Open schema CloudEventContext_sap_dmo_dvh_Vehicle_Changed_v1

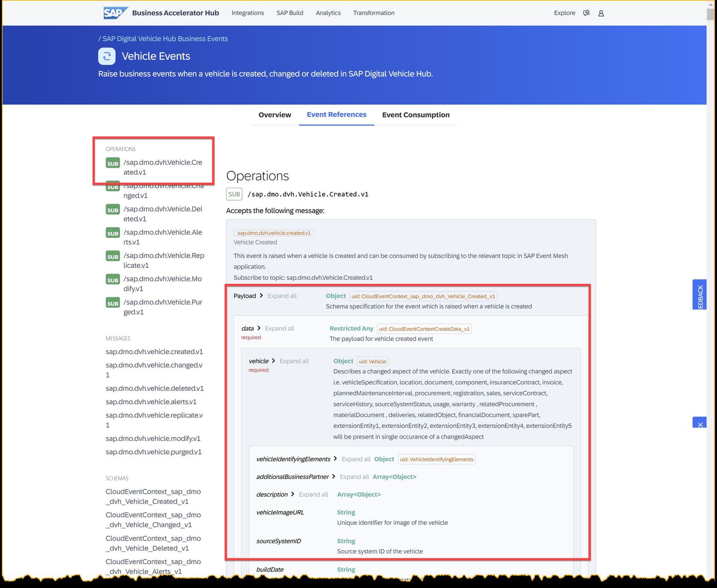pos(153,520)
